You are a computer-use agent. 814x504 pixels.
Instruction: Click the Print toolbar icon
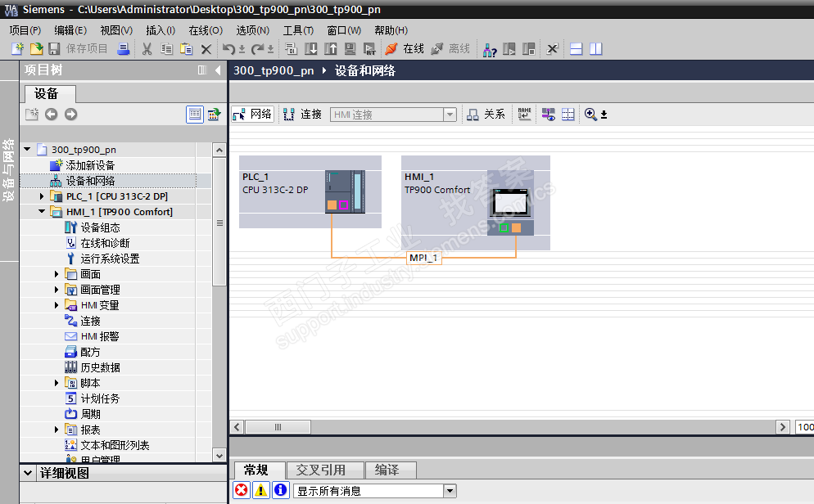click(124, 49)
